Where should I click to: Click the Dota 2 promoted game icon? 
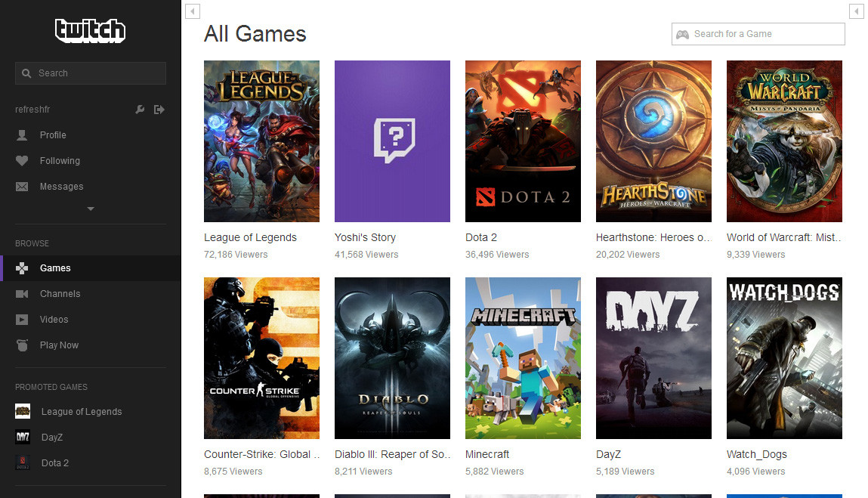click(22, 462)
